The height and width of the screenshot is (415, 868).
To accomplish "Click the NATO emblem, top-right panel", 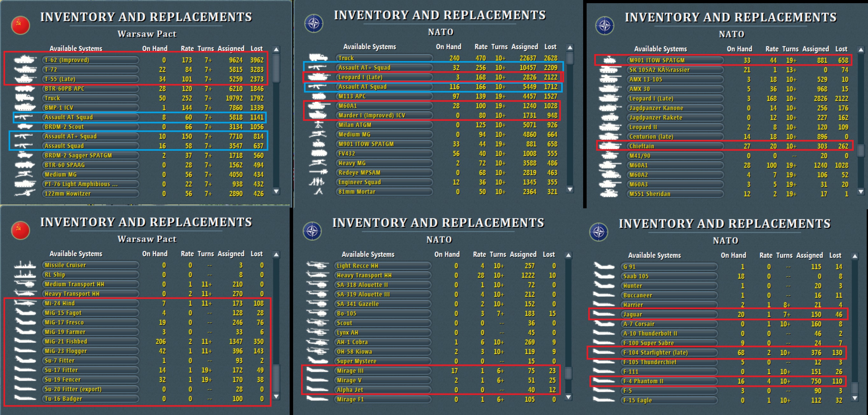I will tap(605, 25).
